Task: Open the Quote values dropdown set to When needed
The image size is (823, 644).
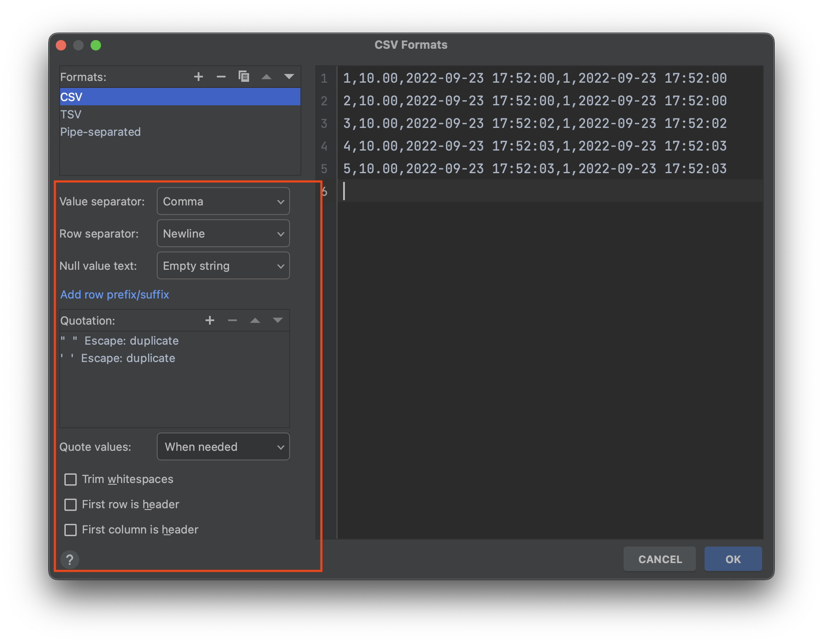Action: (223, 447)
